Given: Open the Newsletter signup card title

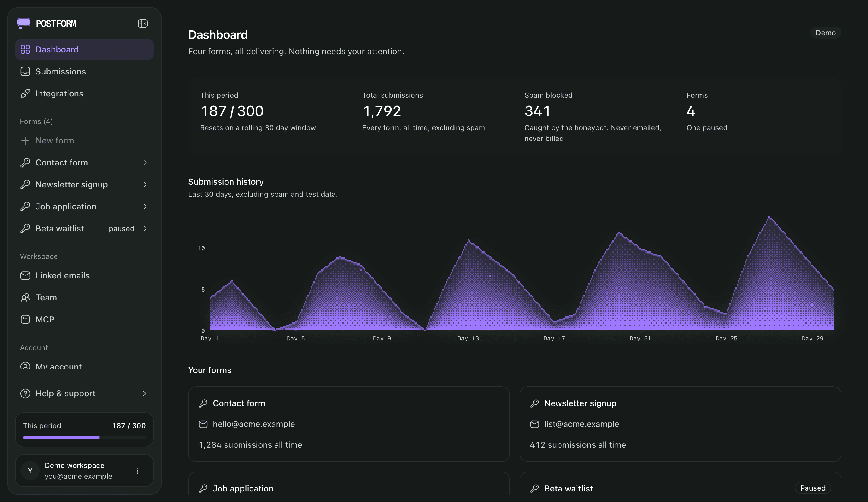Looking at the screenshot, I should point(580,403).
